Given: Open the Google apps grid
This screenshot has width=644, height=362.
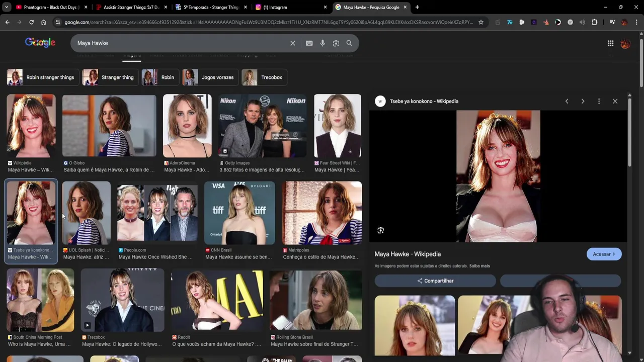Looking at the screenshot, I should click(x=610, y=43).
